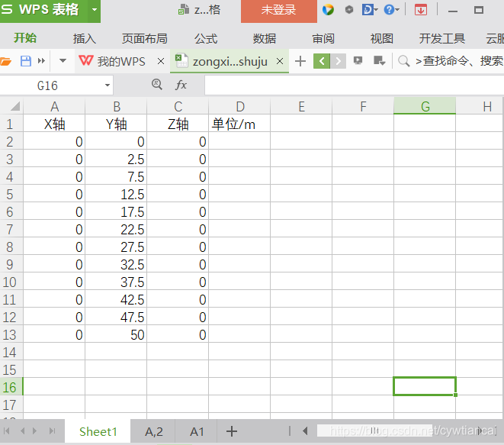Open the customize quick access dropdown arrow
This screenshot has width=504, height=445.
(x=63, y=61)
